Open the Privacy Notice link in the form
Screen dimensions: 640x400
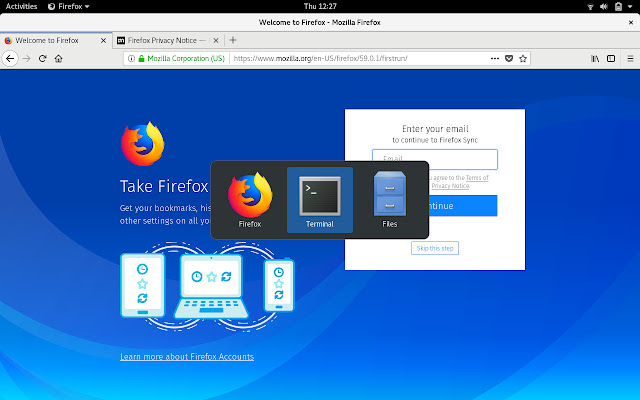(450, 186)
